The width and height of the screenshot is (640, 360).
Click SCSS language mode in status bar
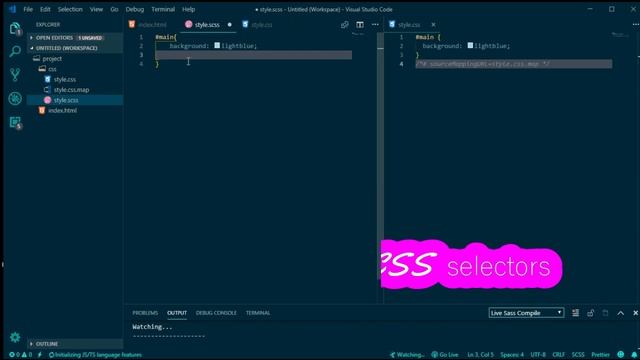[x=578, y=355]
